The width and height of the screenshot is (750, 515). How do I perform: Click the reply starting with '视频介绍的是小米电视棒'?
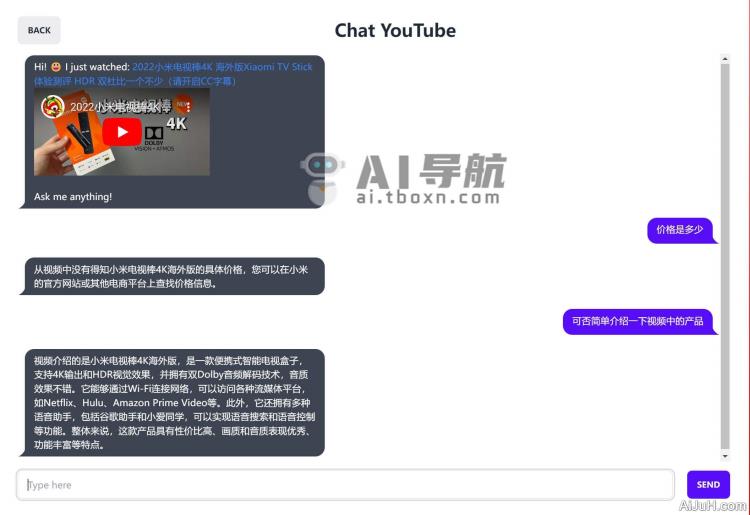pyautogui.click(x=173, y=403)
